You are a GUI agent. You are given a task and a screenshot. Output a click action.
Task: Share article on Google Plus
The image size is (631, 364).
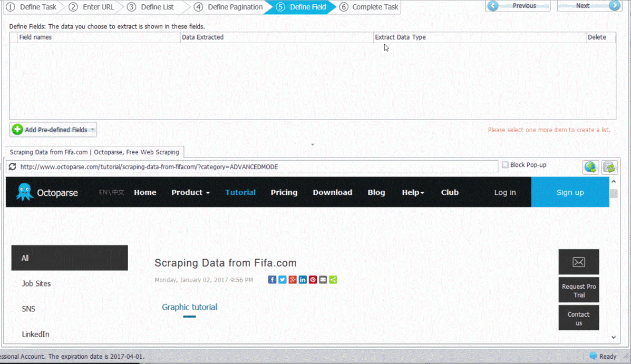coord(293,280)
